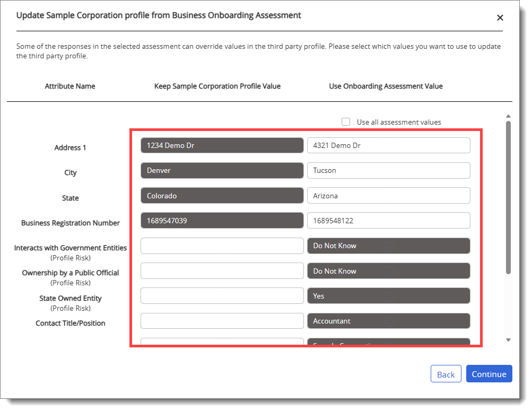Click the scrollbar up arrow

click(x=508, y=116)
